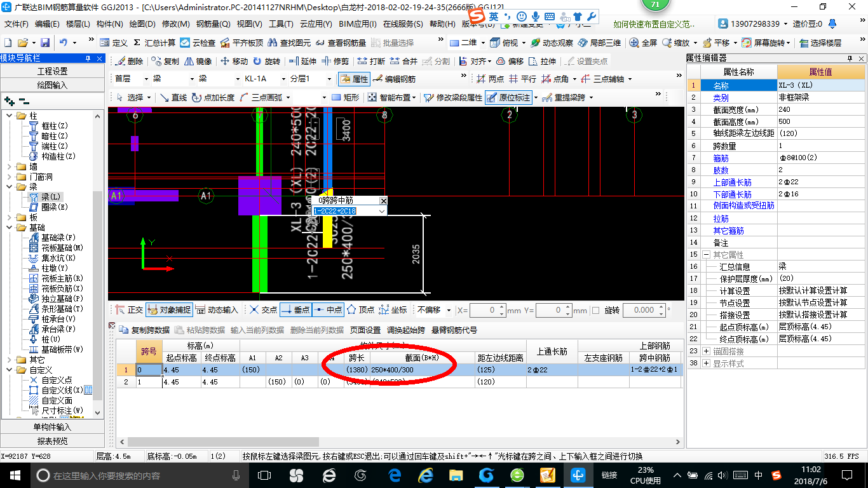This screenshot has height=488, width=868.
Task: Open 0跨跨中筋 rebar value dropdown
Action: (x=381, y=211)
